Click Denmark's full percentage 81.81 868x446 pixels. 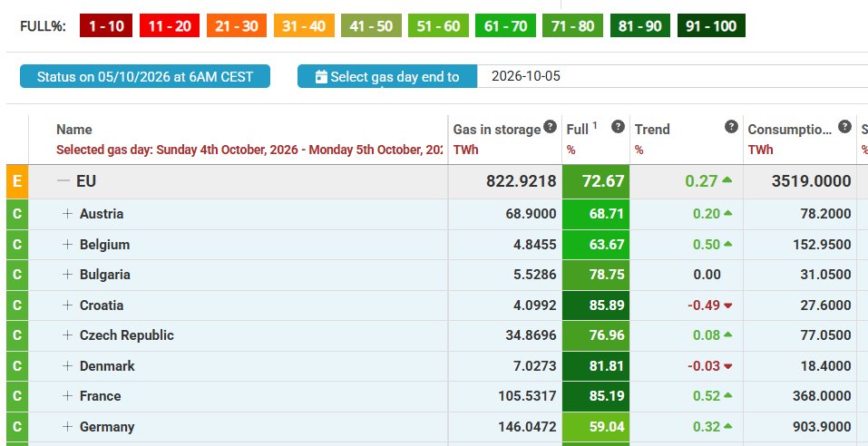point(607,365)
